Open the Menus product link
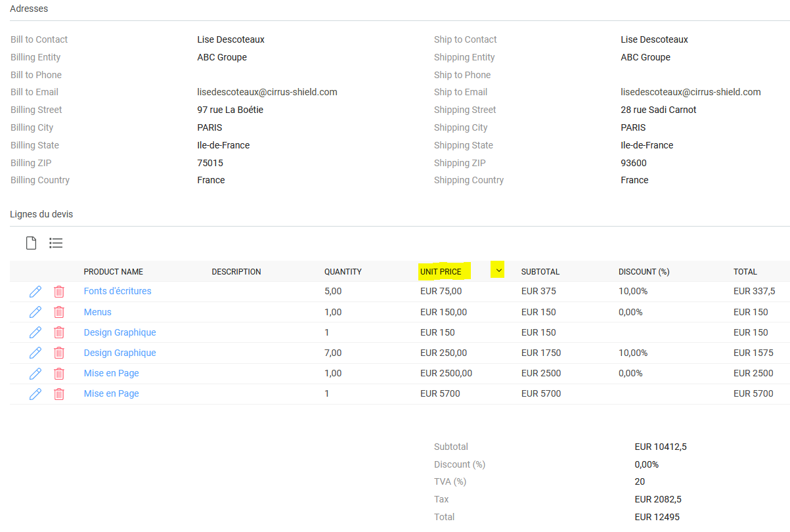The image size is (790, 532). (x=98, y=312)
